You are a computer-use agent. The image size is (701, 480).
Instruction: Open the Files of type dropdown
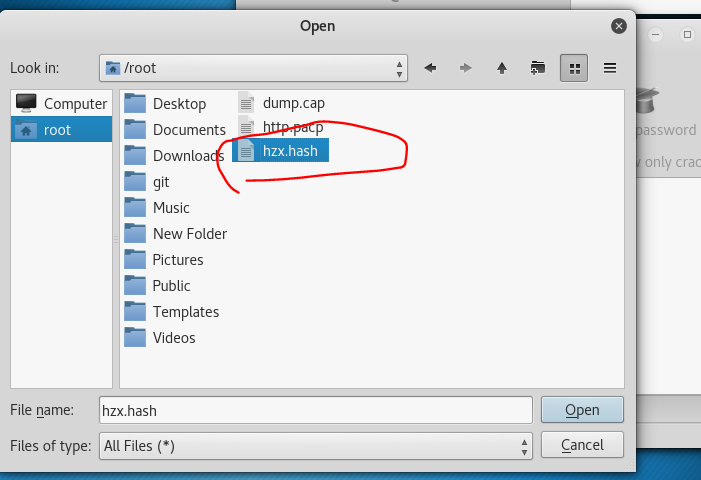click(x=315, y=445)
